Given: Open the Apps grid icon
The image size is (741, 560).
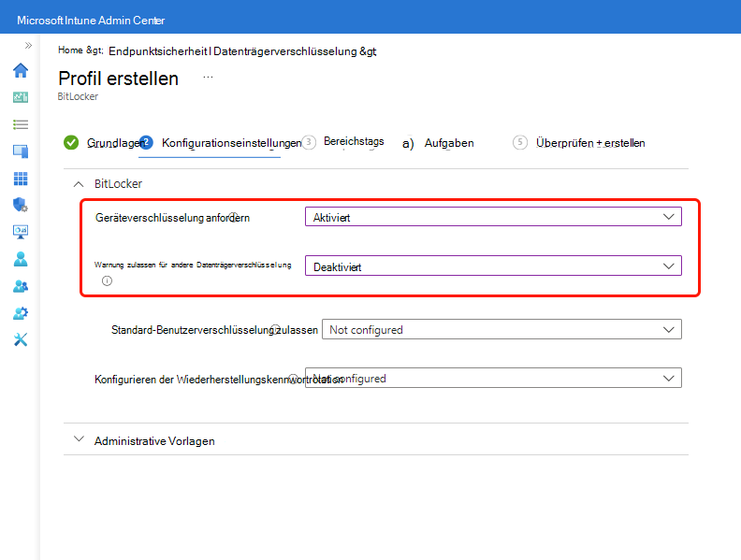Looking at the screenshot, I should (21, 179).
